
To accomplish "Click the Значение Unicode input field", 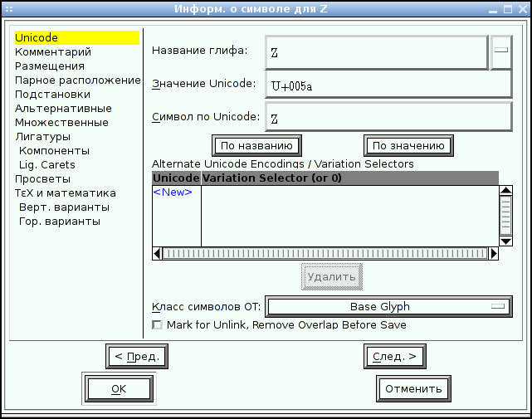I will [388, 84].
